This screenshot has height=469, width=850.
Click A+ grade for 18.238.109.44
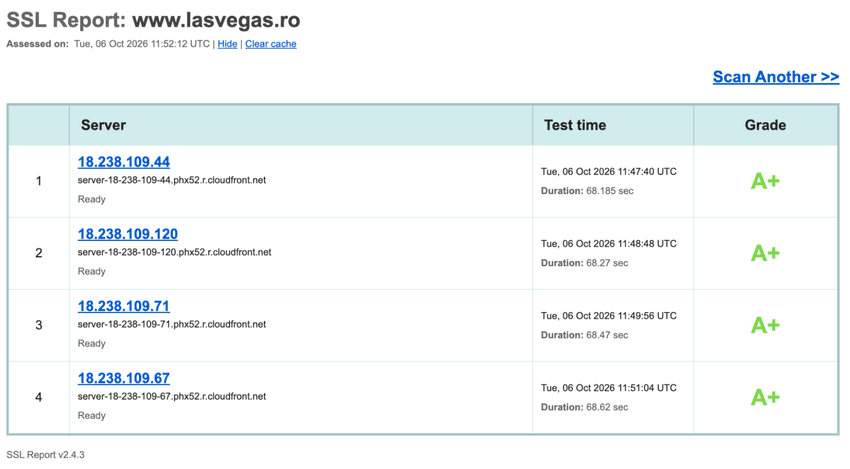point(765,181)
